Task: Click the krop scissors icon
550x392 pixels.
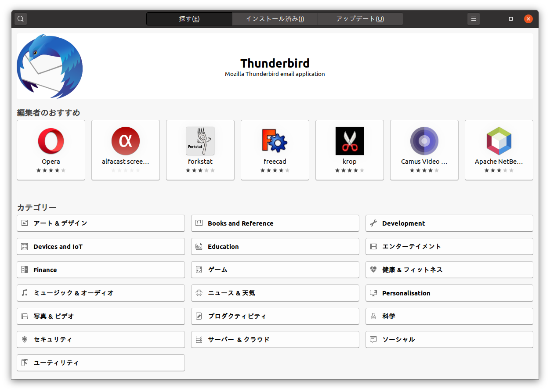Action: pyautogui.click(x=350, y=141)
